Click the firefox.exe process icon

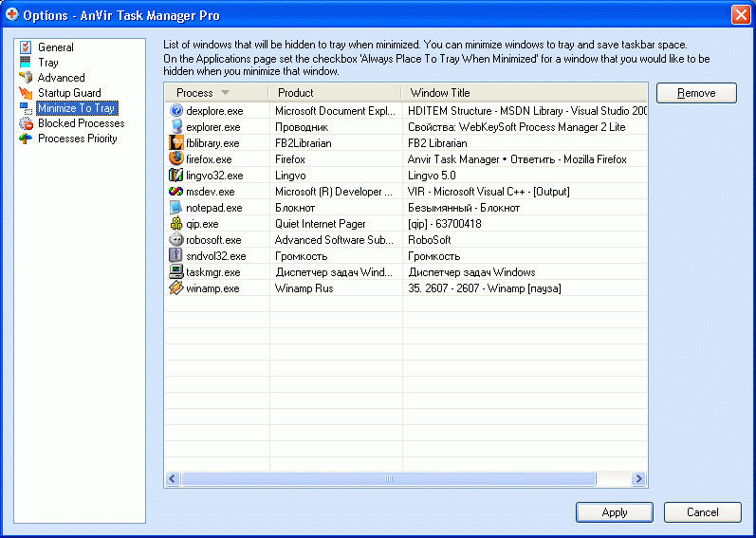click(176, 158)
